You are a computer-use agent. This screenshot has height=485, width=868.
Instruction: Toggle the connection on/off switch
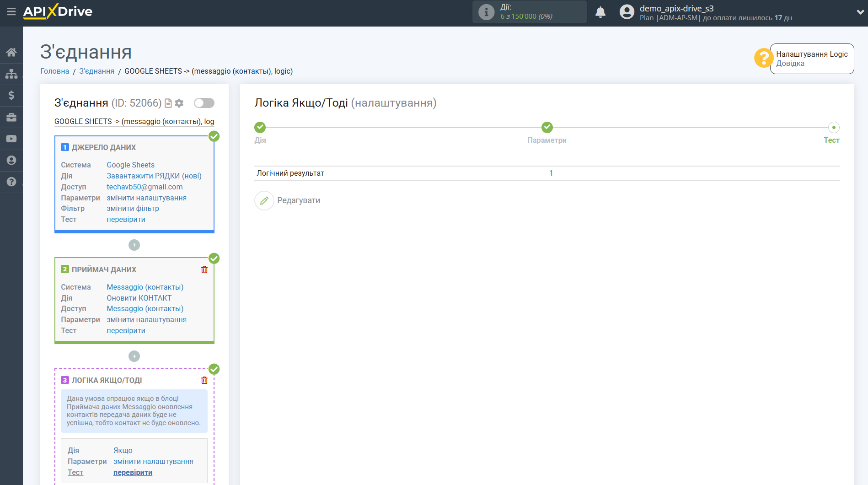[x=204, y=103]
